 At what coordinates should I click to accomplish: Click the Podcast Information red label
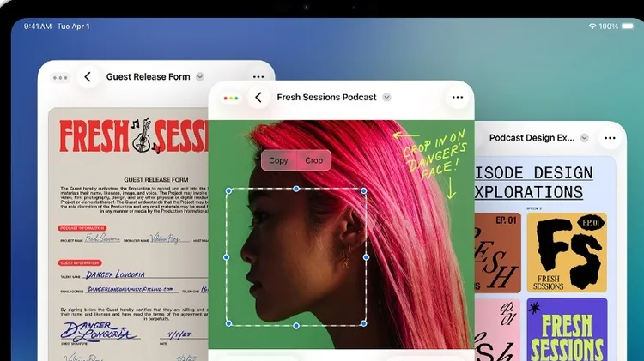[82, 228]
